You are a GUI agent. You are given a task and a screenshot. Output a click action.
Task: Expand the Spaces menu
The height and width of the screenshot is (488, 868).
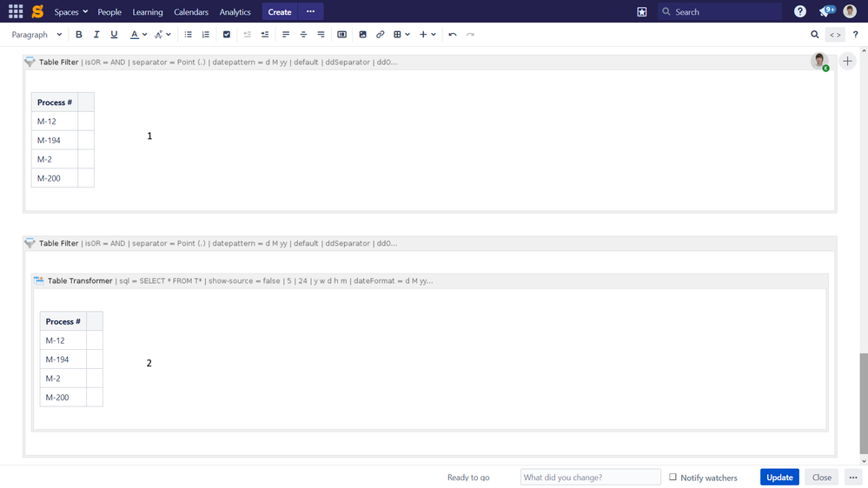click(x=71, y=11)
